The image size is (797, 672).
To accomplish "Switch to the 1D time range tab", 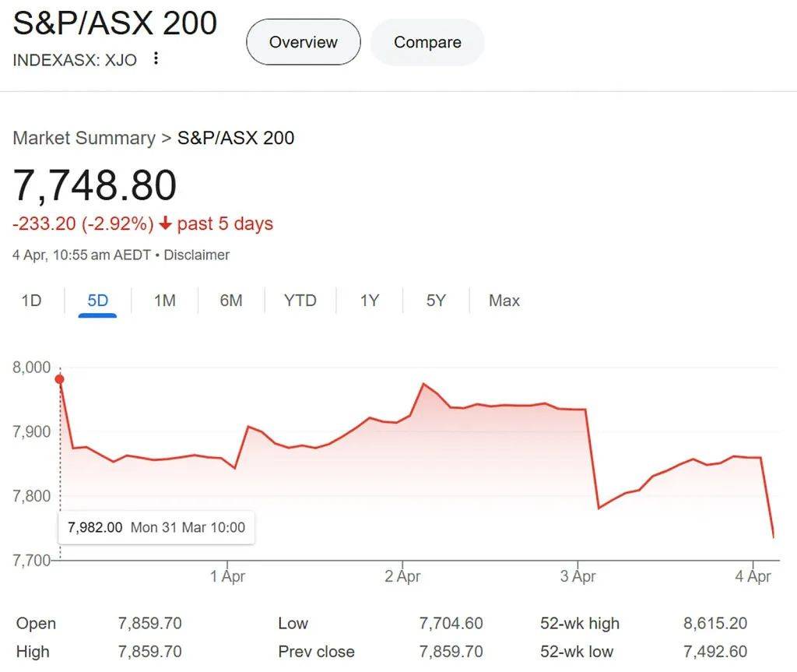I will pyautogui.click(x=31, y=301).
